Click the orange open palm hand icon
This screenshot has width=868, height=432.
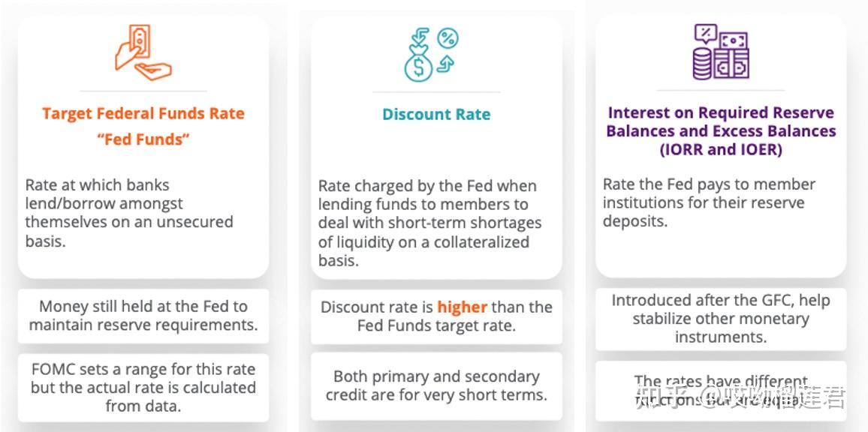(x=153, y=70)
